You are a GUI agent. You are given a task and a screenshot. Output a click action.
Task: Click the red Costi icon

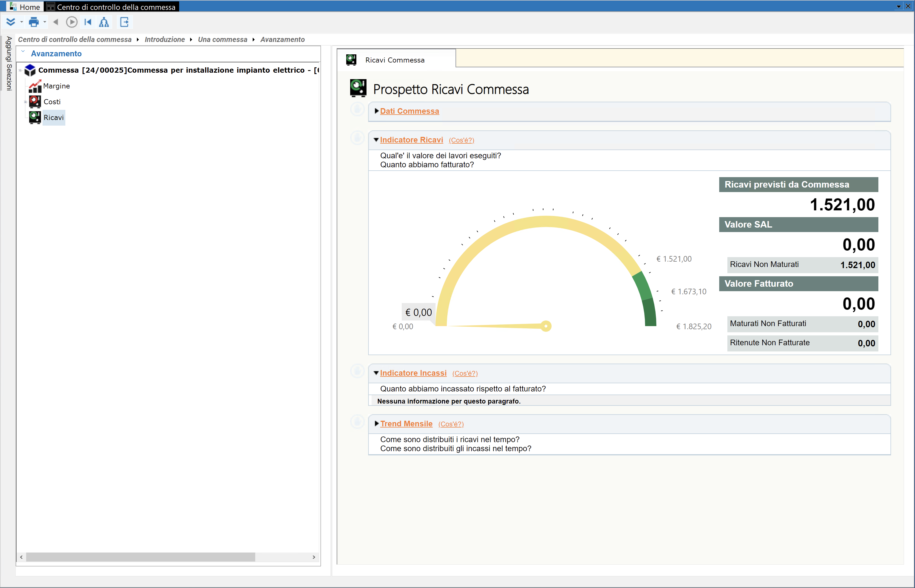click(x=35, y=102)
